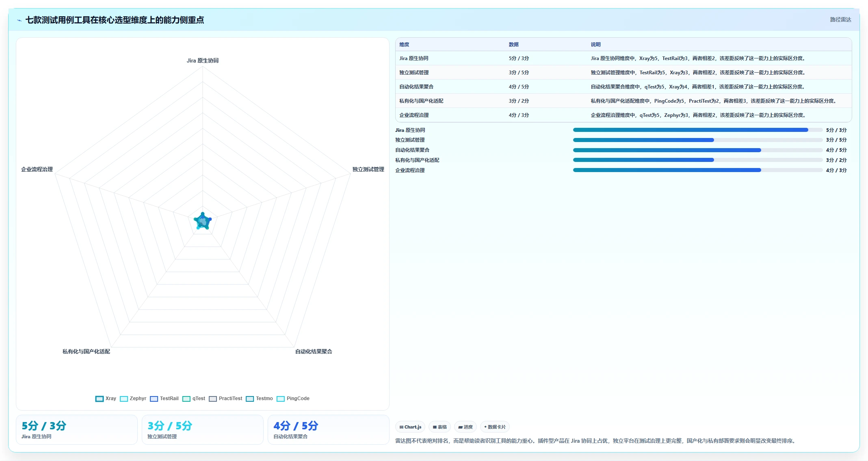Toggle the Testmo legend item
This screenshot has height=461, width=868.
pyautogui.click(x=259, y=399)
